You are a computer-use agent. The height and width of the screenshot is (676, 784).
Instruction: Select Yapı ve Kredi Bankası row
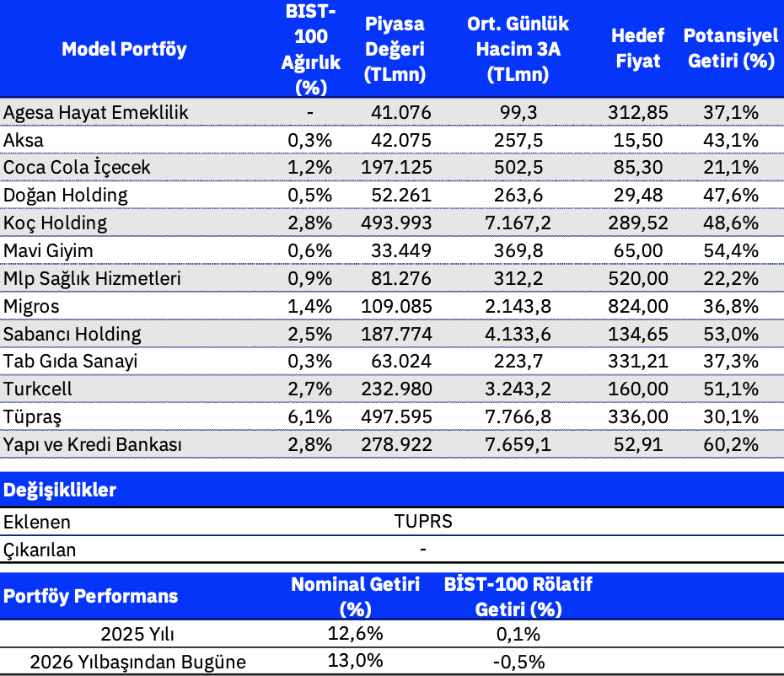(x=94, y=445)
